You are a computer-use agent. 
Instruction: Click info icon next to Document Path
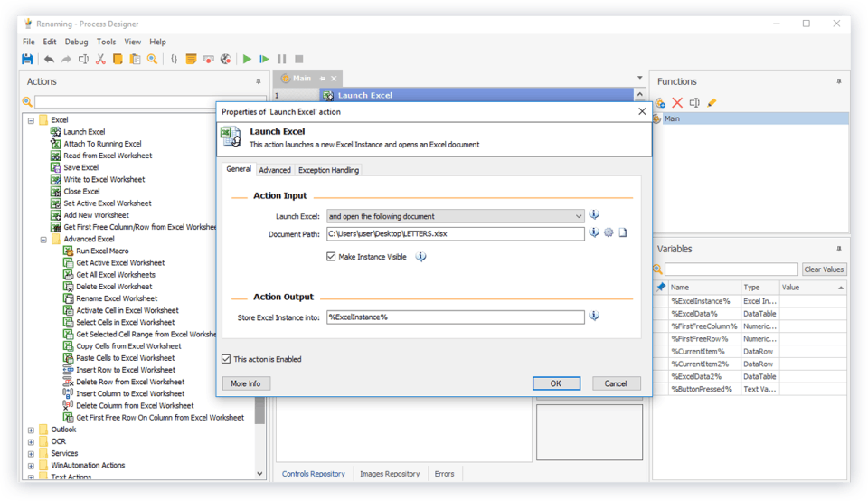(x=594, y=232)
